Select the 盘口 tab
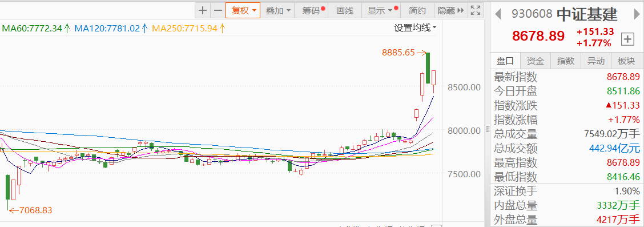The image size is (644, 227). (x=505, y=61)
